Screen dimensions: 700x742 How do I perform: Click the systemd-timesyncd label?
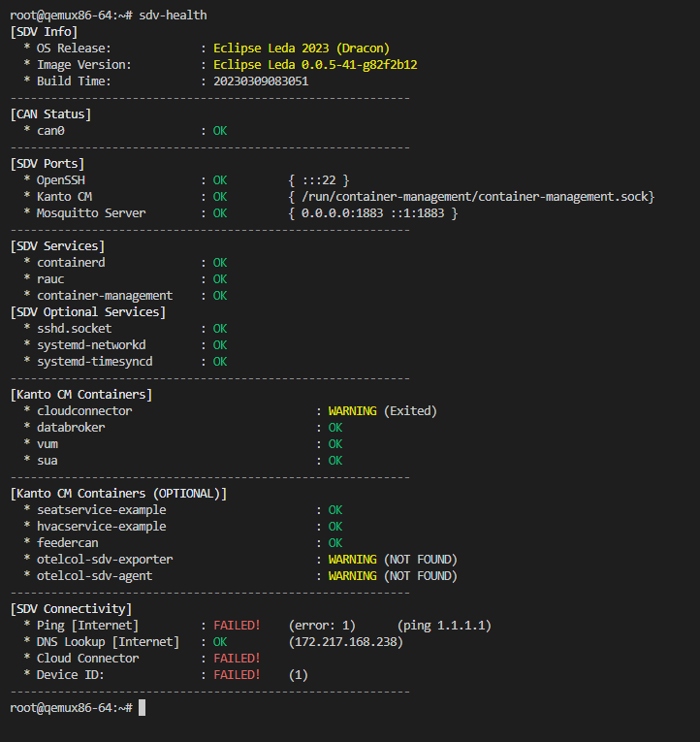(95, 362)
